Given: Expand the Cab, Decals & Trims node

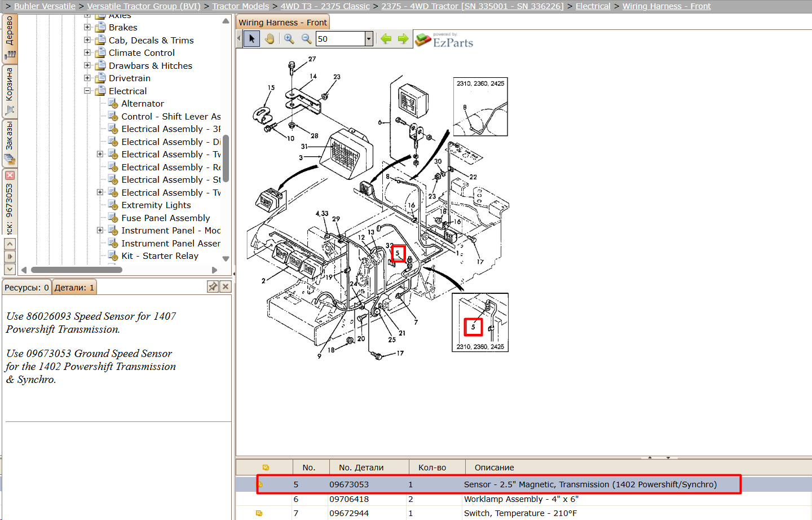Looking at the screenshot, I should (87, 40).
